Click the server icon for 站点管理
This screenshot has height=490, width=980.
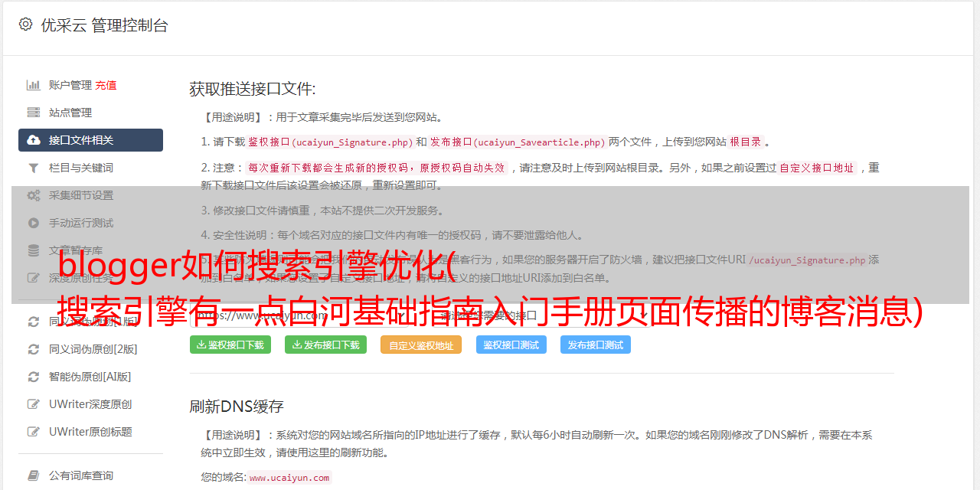(x=34, y=113)
